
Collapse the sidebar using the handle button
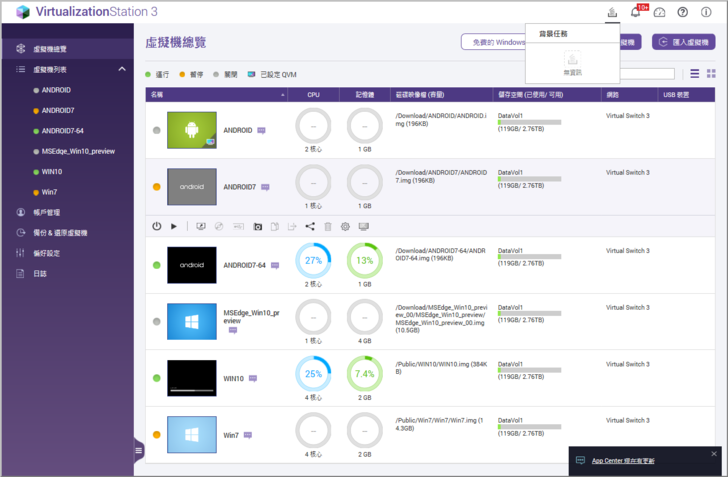[139, 451]
